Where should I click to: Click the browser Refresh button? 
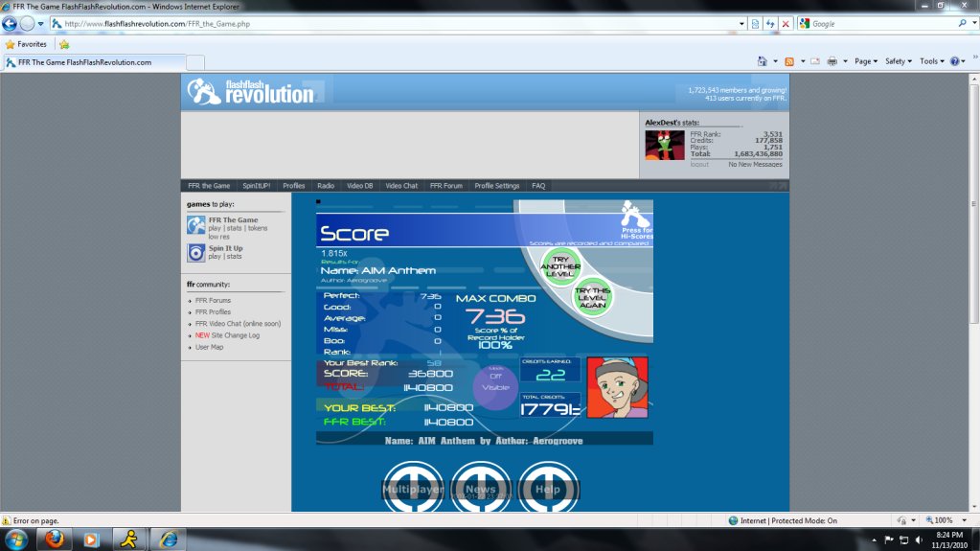coord(770,23)
